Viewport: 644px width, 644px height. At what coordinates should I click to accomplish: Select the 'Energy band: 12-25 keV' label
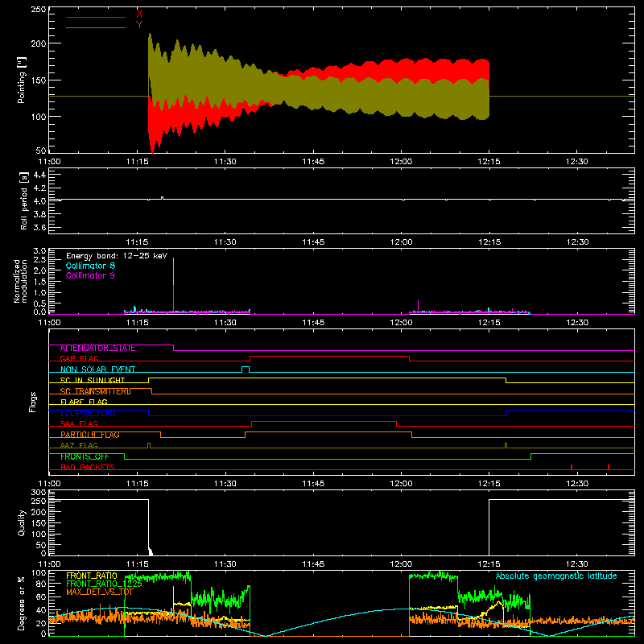(117, 256)
